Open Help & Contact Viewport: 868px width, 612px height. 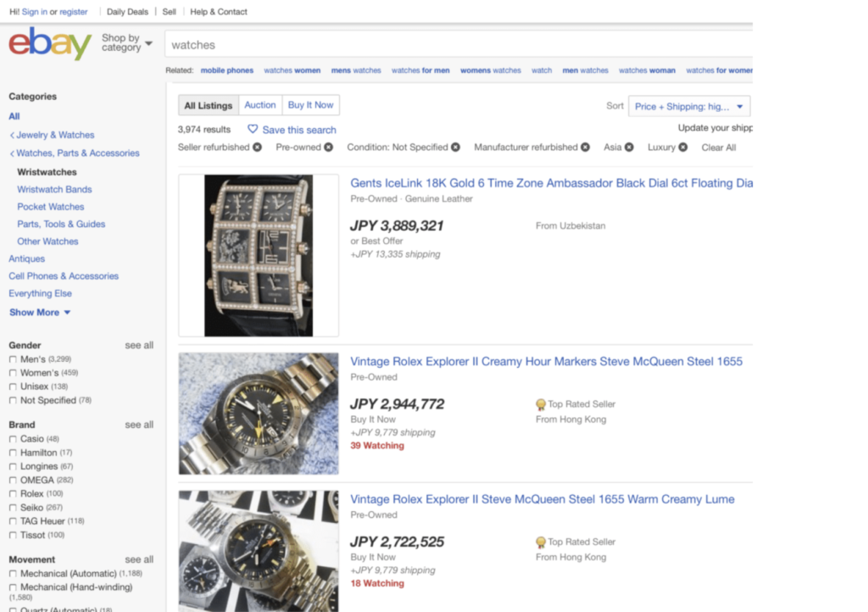(x=219, y=12)
